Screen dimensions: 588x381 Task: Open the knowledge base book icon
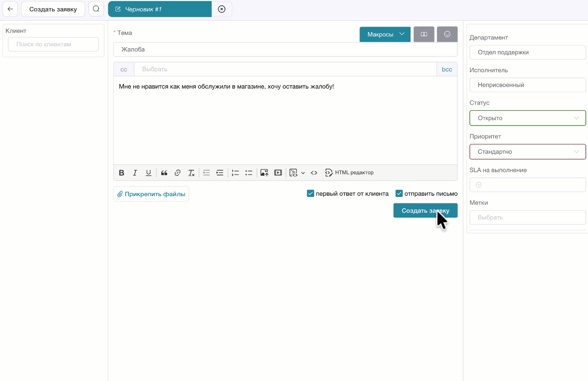tap(424, 34)
